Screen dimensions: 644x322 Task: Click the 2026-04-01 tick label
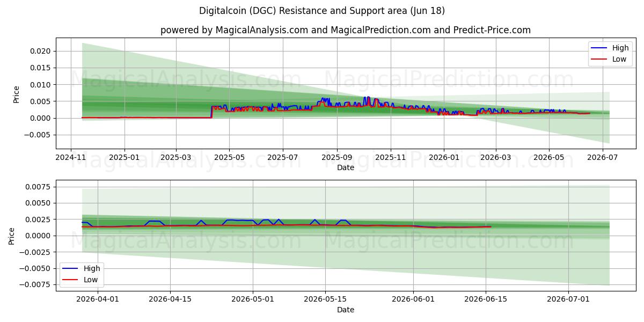(x=97, y=299)
